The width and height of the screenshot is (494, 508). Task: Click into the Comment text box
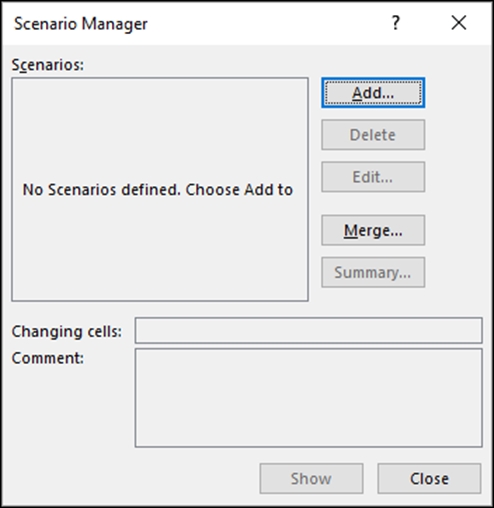309,398
